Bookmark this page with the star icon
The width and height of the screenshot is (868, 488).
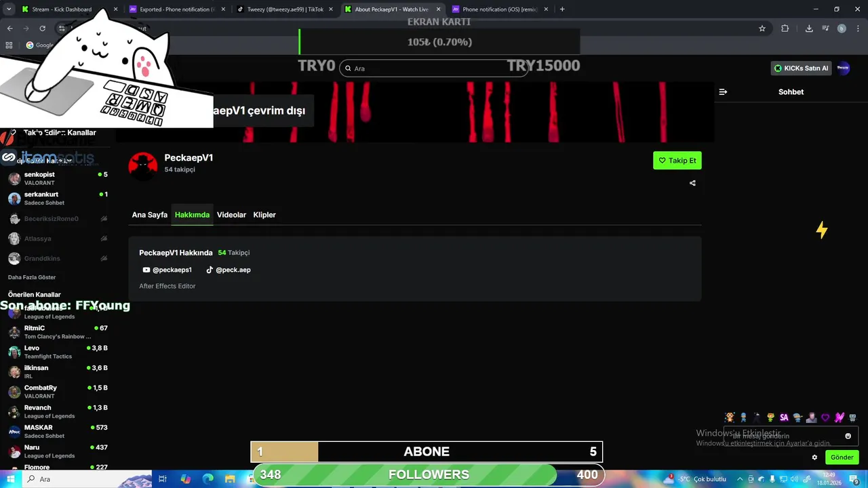coord(762,28)
